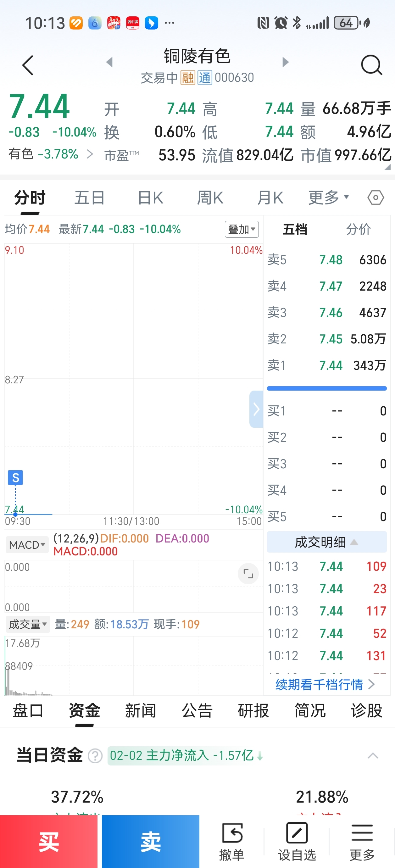The width and height of the screenshot is (395, 868).
Task: Tap the 10:13 trade with volume 109
Action: pyautogui.click(x=326, y=566)
